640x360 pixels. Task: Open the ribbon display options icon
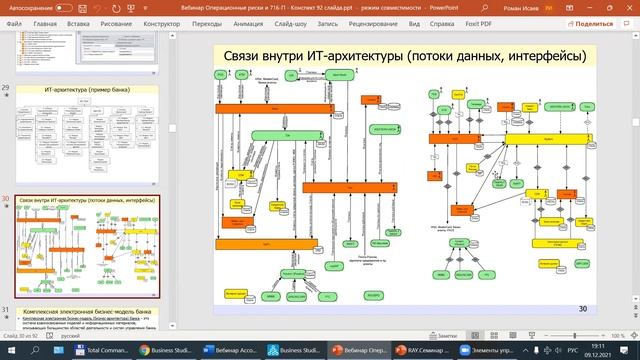(569, 8)
